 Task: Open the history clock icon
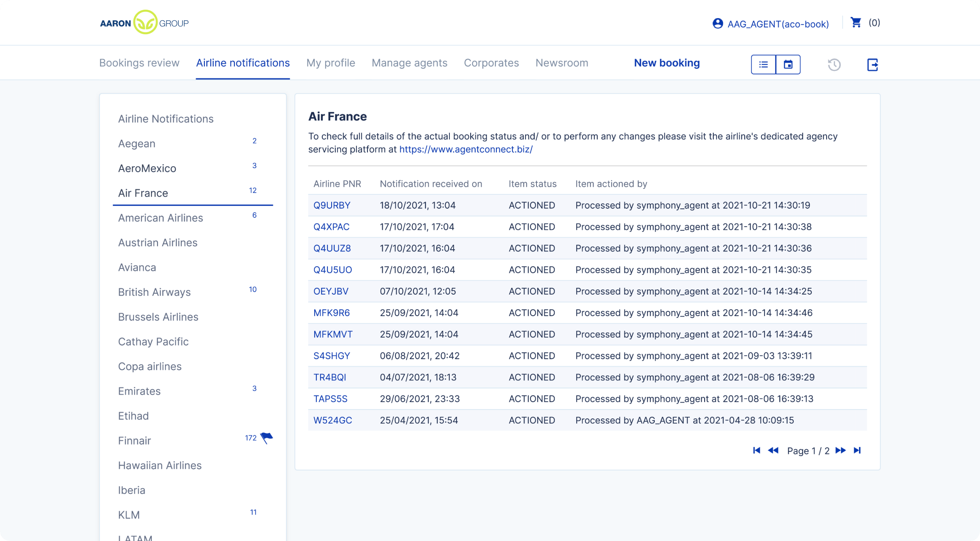(x=834, y=65)
